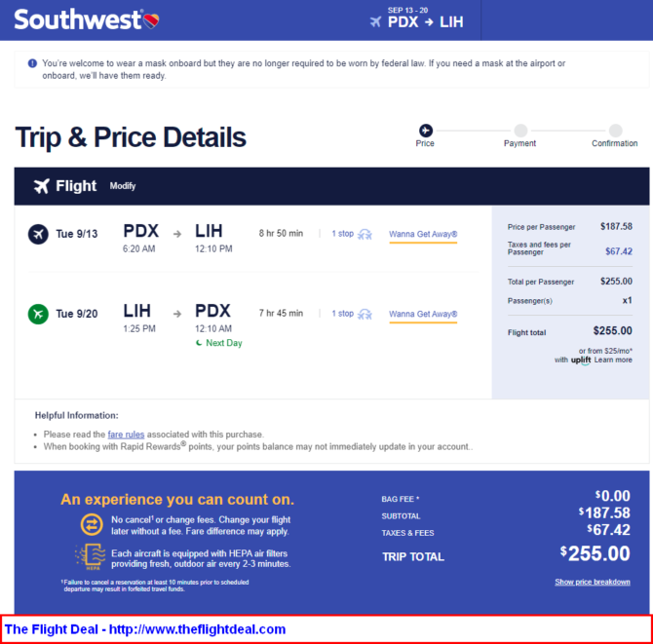
Task: Open the fare rules link
Action: (x=126, y=435)
